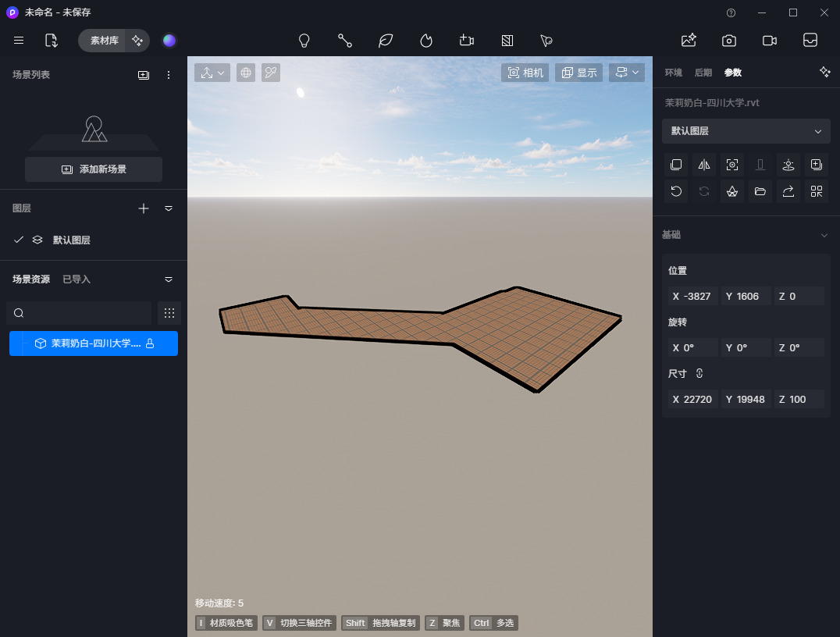Click the flame particle effects icon

click(x=426, y=41)
